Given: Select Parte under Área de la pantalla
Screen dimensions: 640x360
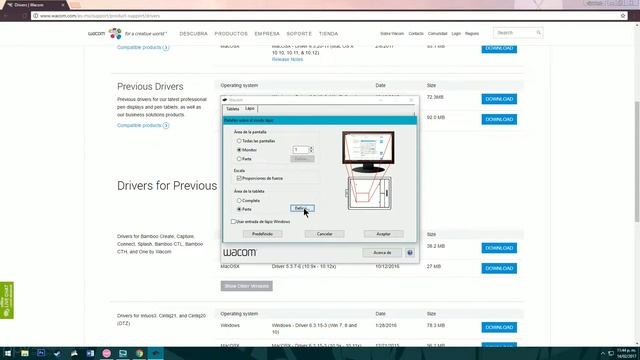Looking at the screenshot, I should click(239, 159).
